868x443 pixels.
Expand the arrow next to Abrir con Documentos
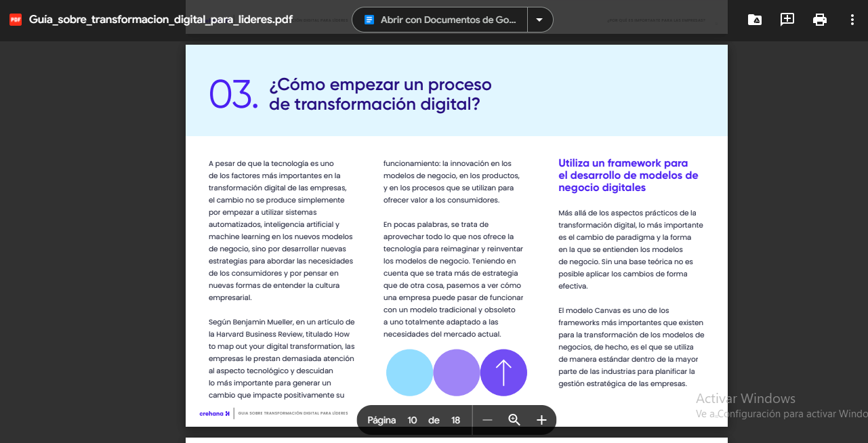(x=540, y=20)
